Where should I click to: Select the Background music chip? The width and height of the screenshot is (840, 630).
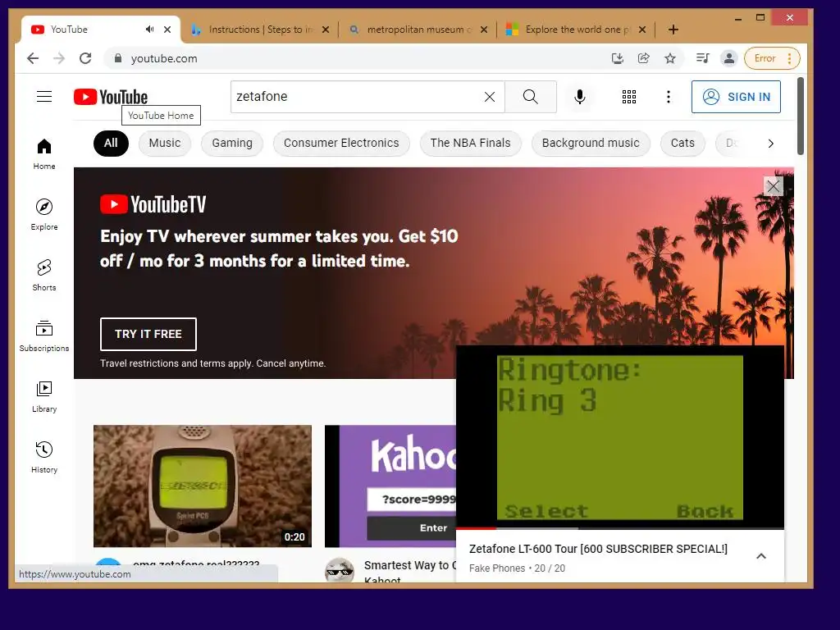click(591, 143)
